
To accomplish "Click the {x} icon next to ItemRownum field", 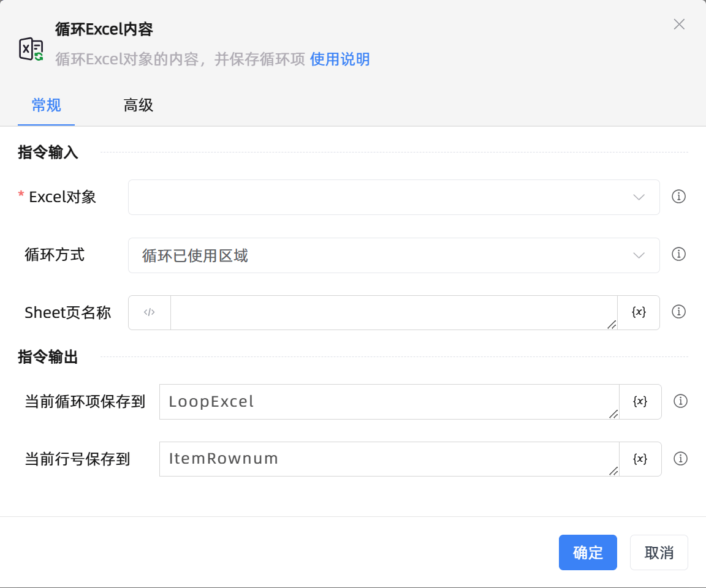I will pos(639,459).
